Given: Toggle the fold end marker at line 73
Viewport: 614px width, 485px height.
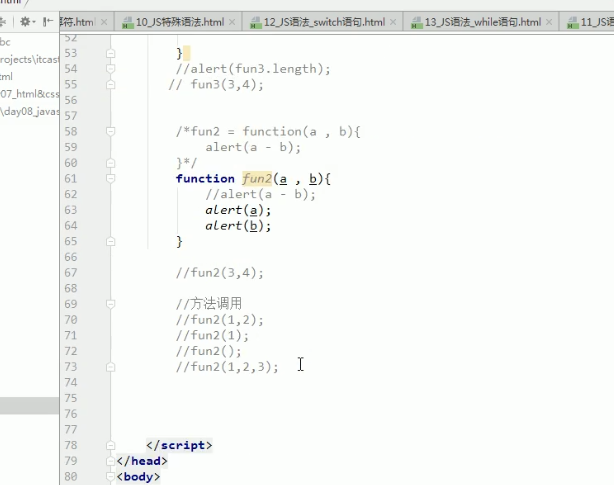Looking at the screenshot, I should point(111,367).
